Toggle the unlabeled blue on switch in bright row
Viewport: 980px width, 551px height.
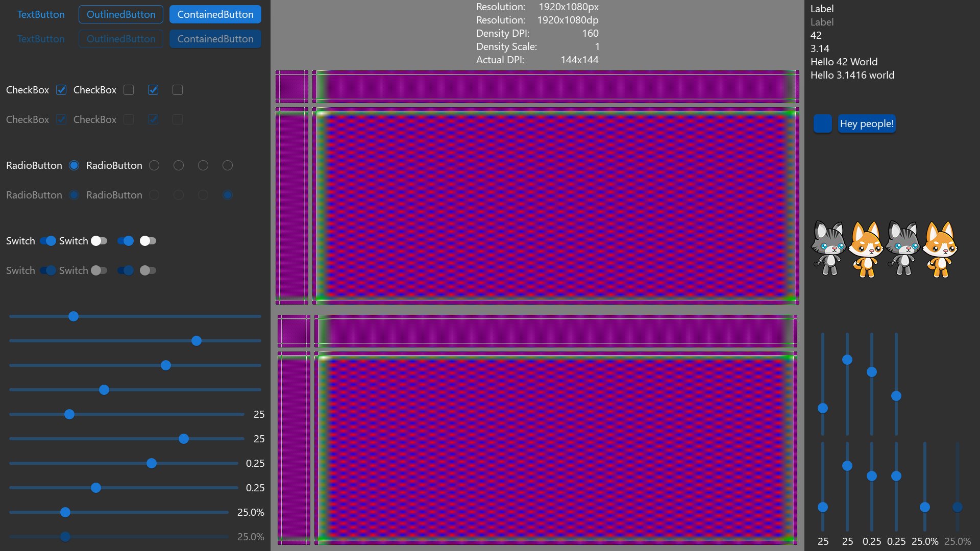(x=126, y=241)
